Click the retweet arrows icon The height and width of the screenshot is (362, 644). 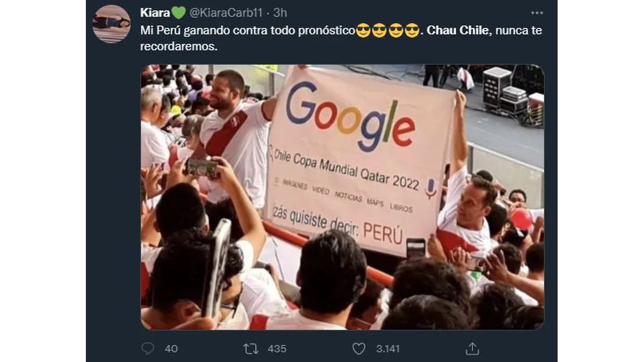click(x=251, y=349)
